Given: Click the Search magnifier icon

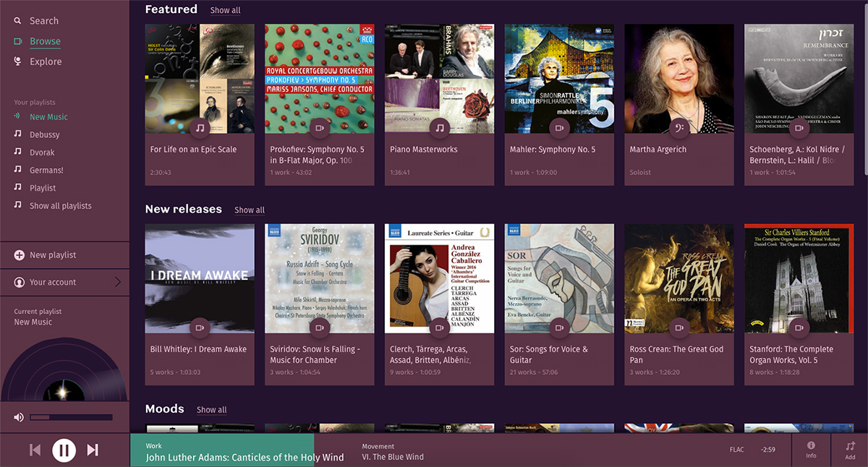Looking at the screenshot, I should (x=18, y=21).
